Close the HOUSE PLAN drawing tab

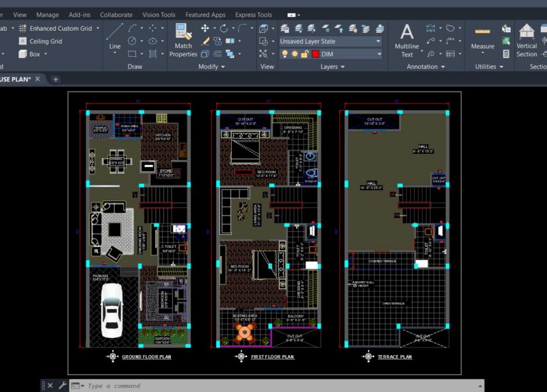point(38,79)
